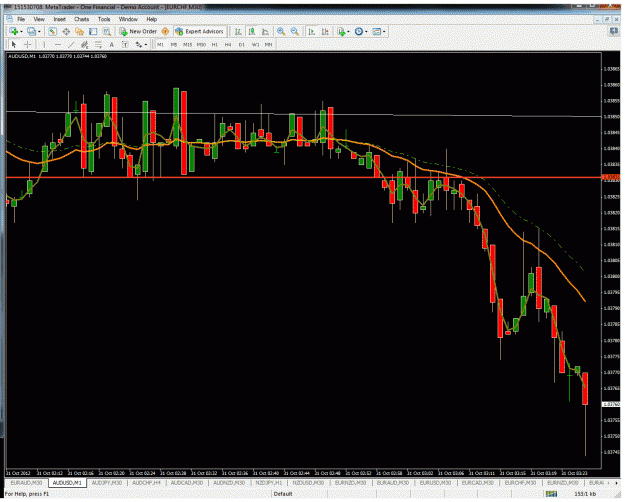625x502 pixels.
Task: Click the orange MetaEditor diamond icon
Action: 165,31
